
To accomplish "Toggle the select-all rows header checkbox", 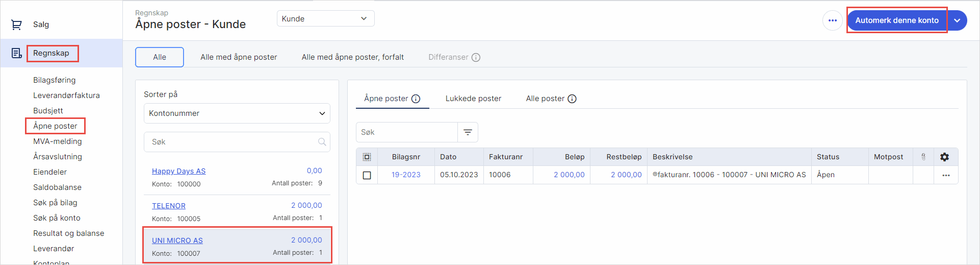I will (x=367, y=157).
